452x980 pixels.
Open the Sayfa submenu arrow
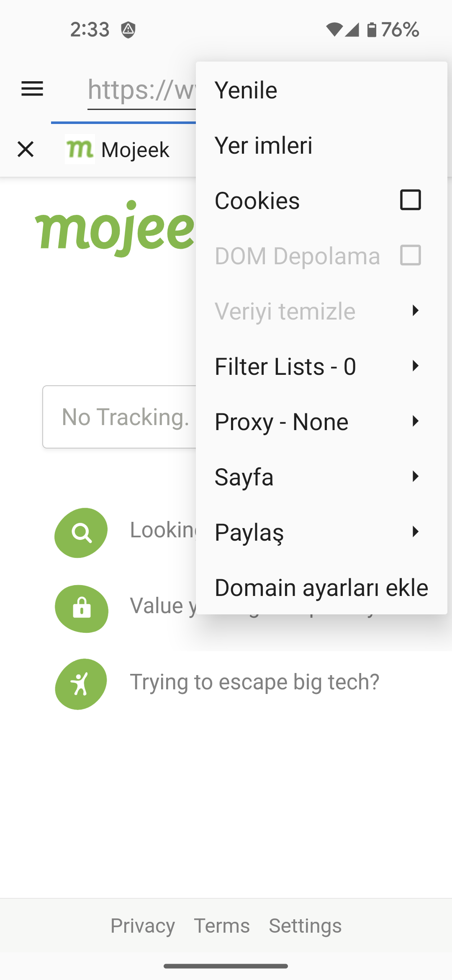tap(415, 477)
